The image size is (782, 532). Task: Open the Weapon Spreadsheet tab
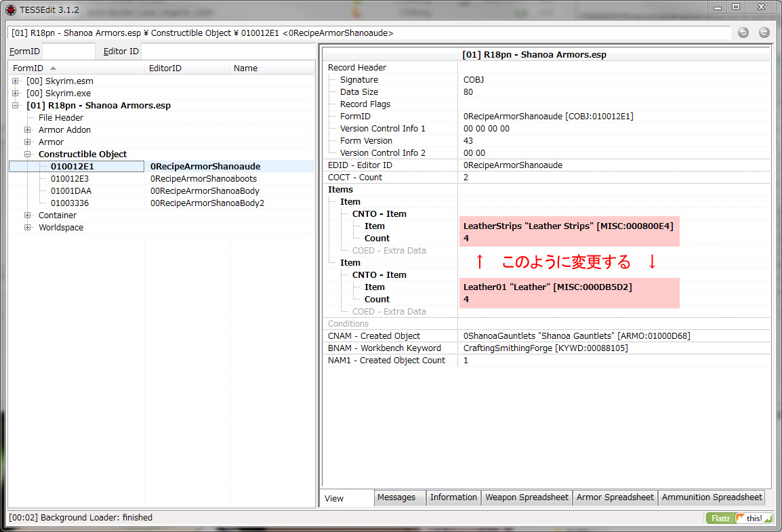pos(527,497)
